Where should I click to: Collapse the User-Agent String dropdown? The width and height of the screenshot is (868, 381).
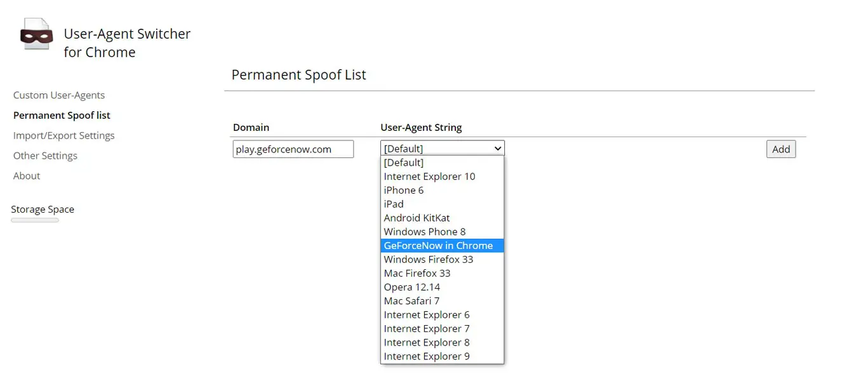443,149
